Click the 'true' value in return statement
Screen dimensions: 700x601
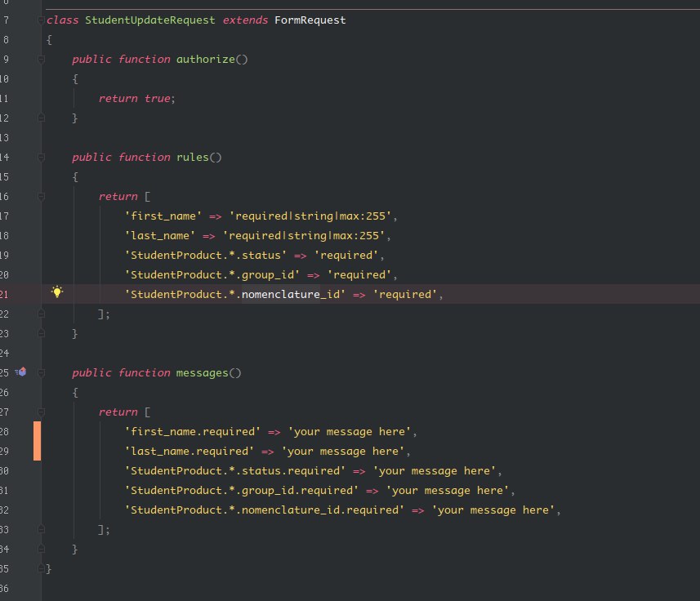157,98
